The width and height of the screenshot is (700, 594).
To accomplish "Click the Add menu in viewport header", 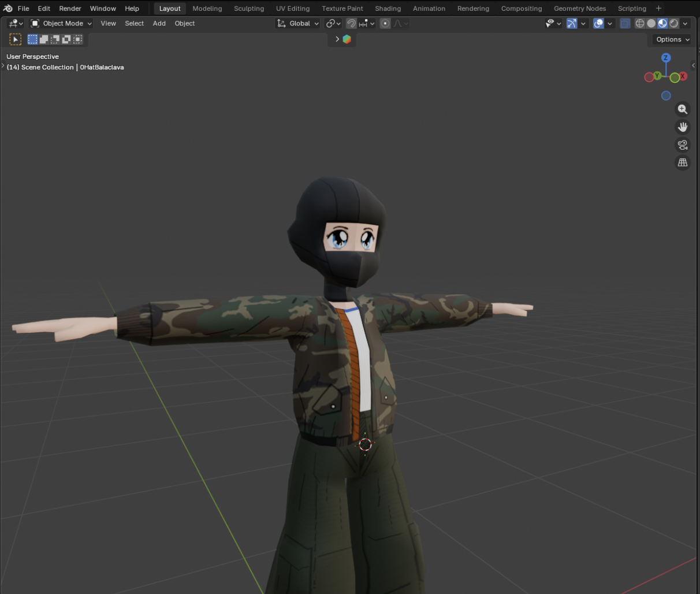I will (x=159, y=23).
